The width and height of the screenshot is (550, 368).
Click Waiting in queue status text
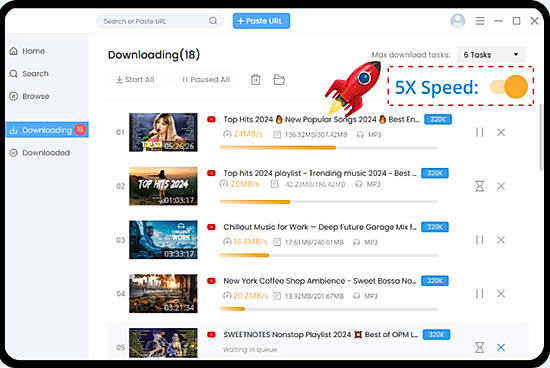point(250,349)
